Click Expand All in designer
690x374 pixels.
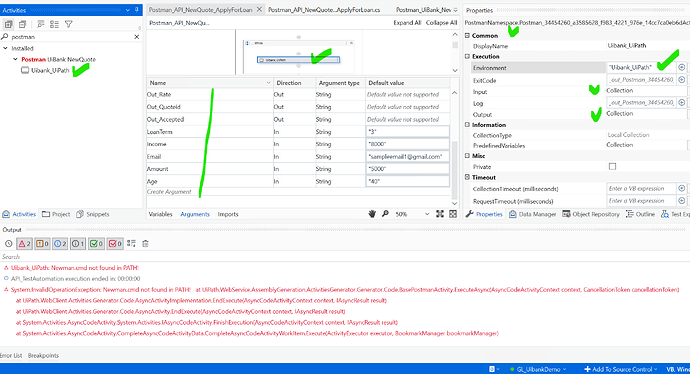tap(407, 22)
